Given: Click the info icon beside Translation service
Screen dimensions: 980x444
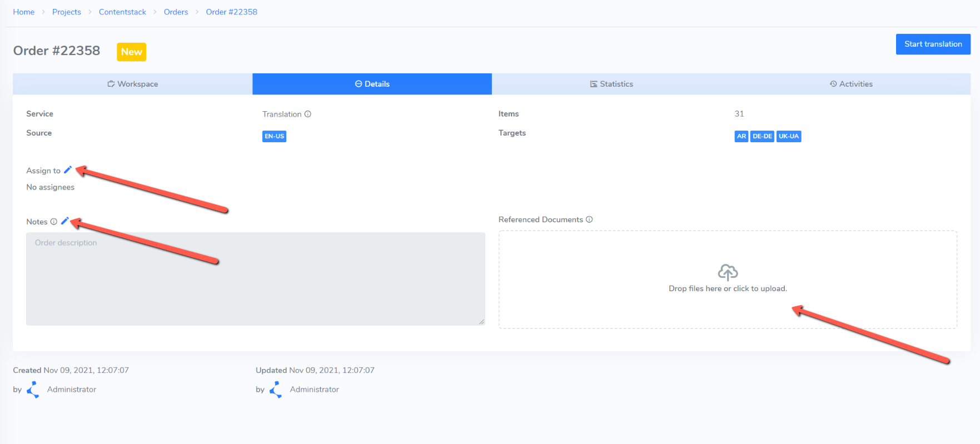Looking at the screenshot, I should coord(307,114).
